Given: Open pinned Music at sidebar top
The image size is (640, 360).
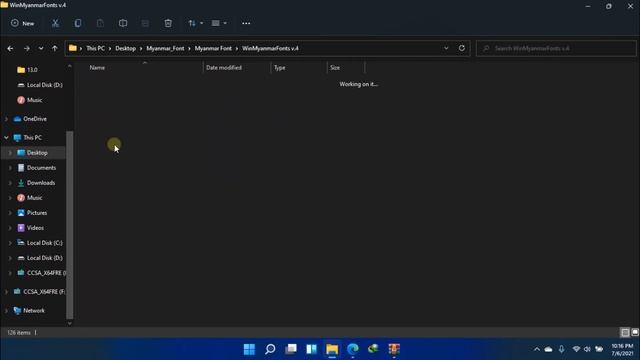Looking at the screenshot, I should click(x=30, y=100).
